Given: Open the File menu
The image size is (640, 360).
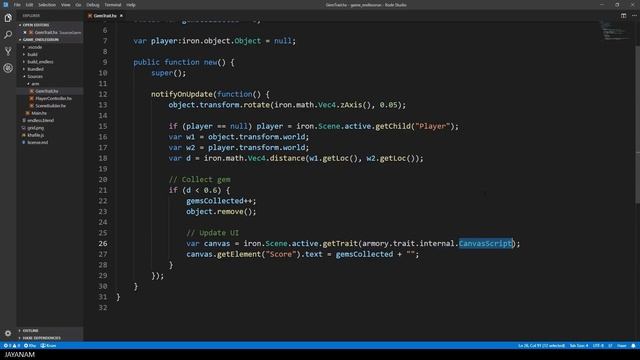Looking at the screenshot, I should pos(17,5).
